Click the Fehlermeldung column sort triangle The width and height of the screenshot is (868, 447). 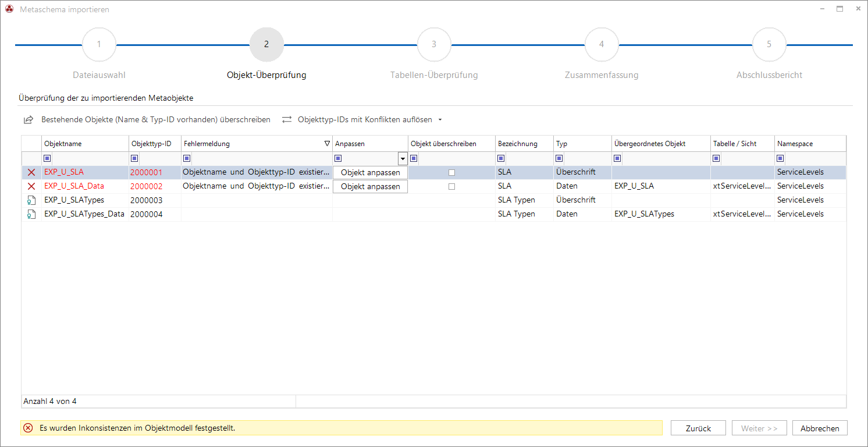pos(327,143)
